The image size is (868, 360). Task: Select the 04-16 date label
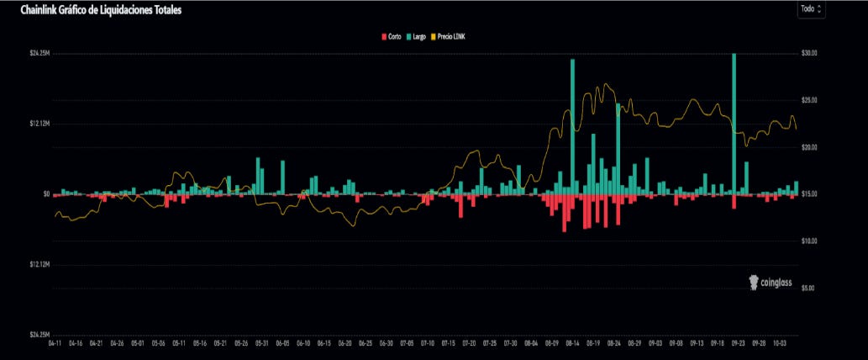(x=76, y=343)
